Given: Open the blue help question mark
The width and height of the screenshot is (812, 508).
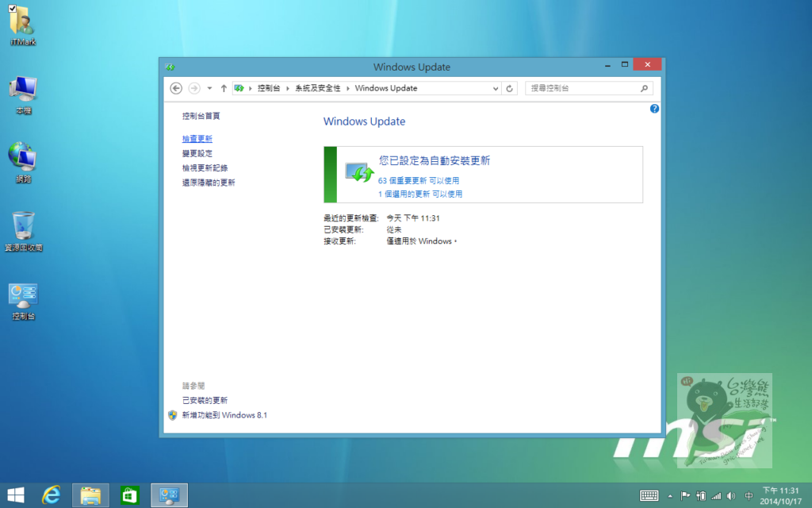Looking at the screenshot, I should pos(654,108).
